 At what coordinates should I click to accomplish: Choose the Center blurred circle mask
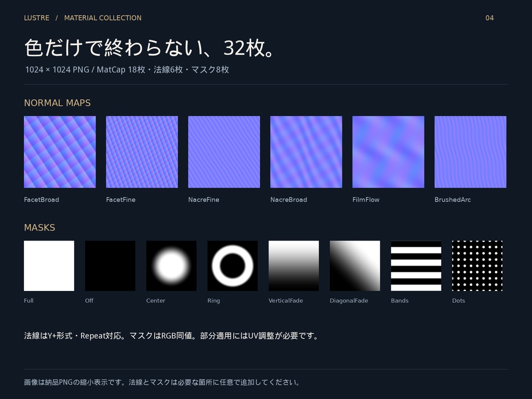171,265
